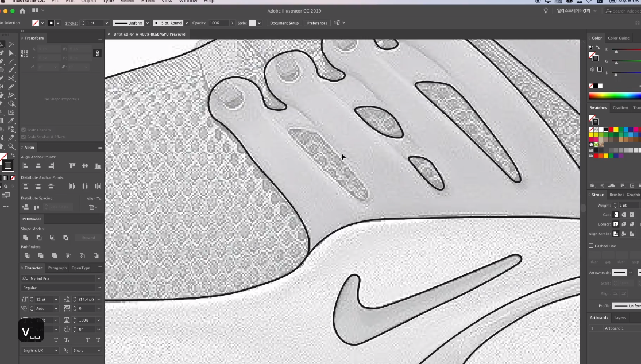The height and width of the screenshot is (364, 641).
Task: Select Round Cap in Stroke panel
Action: click(x=624, y=215)
